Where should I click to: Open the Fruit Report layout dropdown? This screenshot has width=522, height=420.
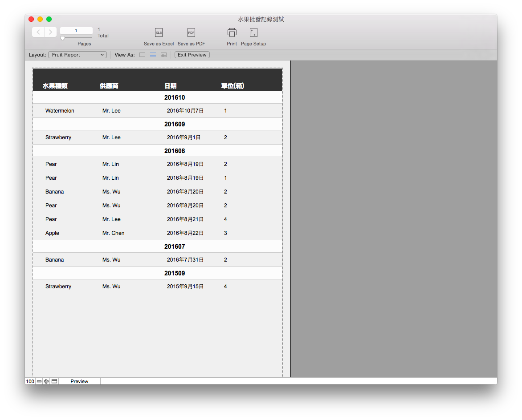(x=77, y=55)
